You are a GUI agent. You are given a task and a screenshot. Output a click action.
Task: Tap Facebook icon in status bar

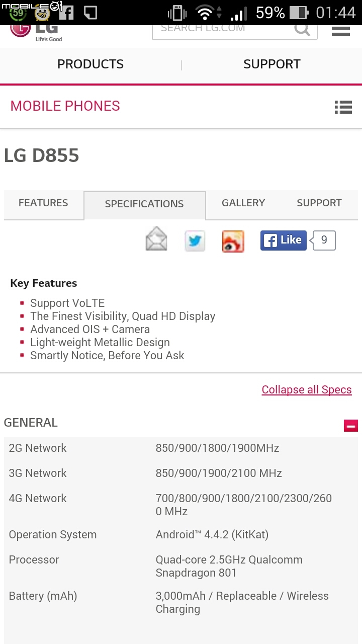[x=66, y=12]
